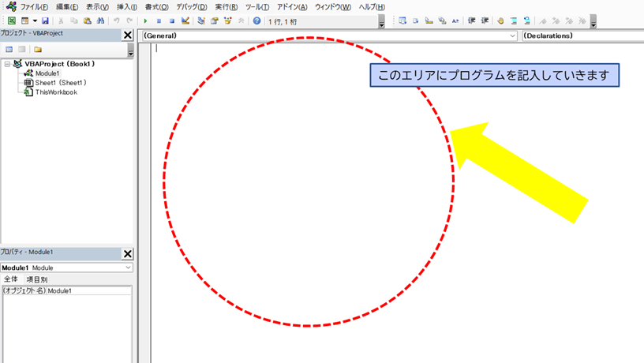This screenshot has height=363, width=644.
Task: Click the Find binoculars icon
Action: click(x=100, y=21)
